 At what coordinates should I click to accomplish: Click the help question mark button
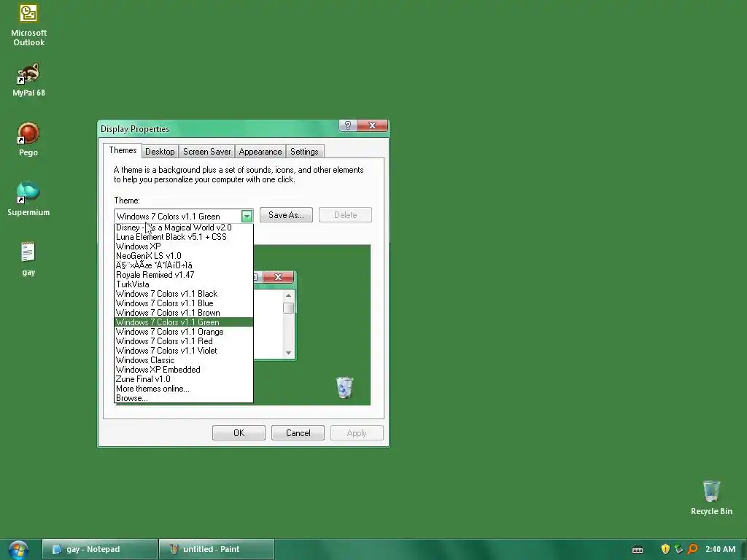(x=348, y=125)
